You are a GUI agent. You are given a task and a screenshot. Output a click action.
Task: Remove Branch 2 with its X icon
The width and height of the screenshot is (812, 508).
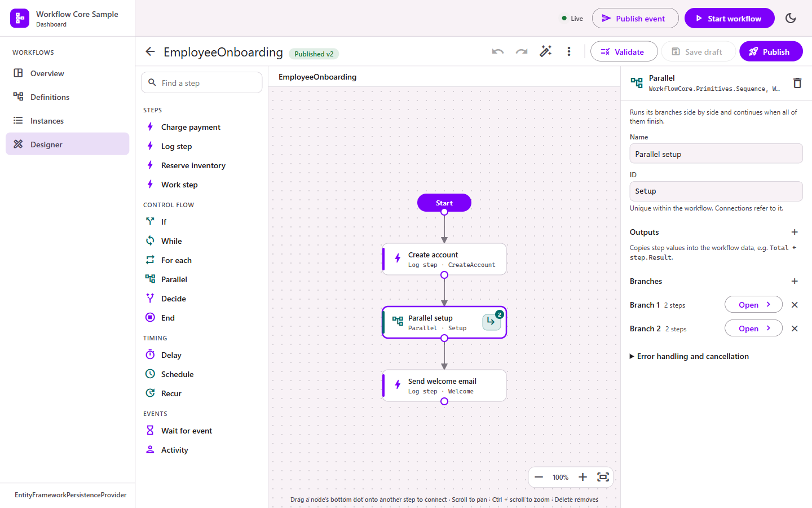(x=795, y=329)
